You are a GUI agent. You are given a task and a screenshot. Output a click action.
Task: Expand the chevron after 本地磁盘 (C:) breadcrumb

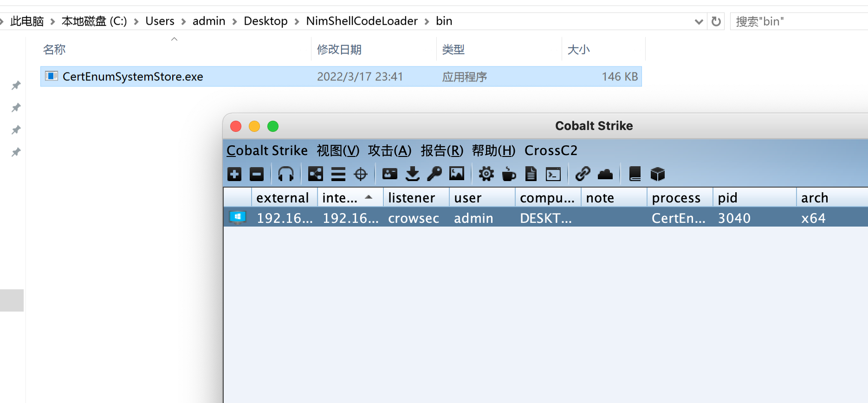point(136,22)
